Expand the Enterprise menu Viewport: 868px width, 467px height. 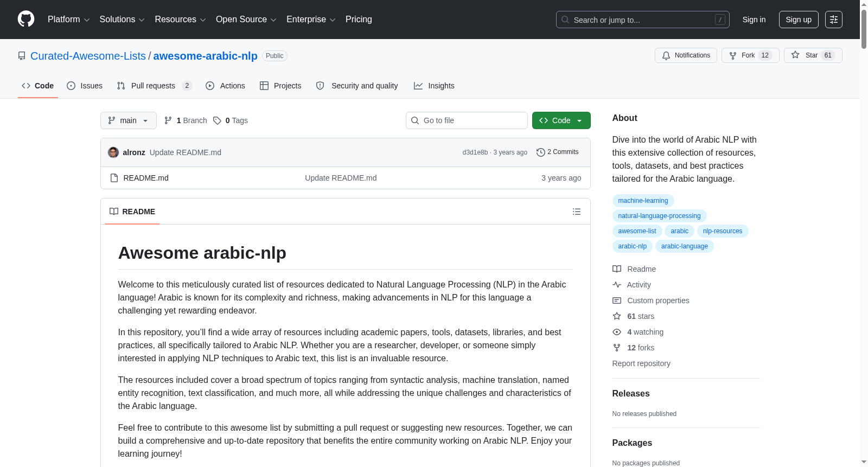[311, 20]
